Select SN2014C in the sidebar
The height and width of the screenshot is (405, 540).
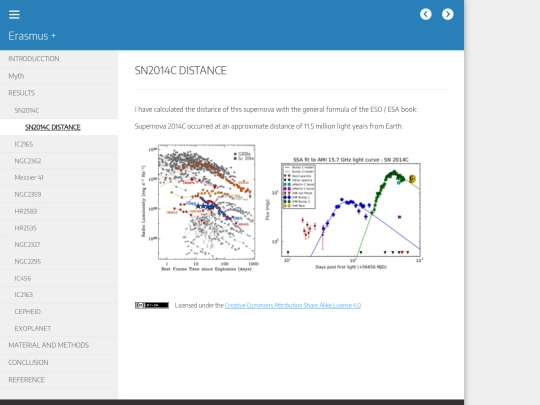tap(59, 110)
